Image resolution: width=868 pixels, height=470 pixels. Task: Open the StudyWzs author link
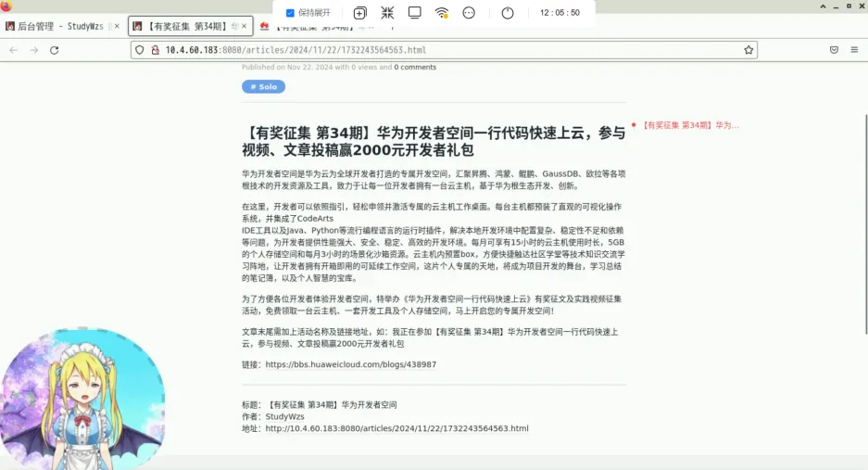284,417
